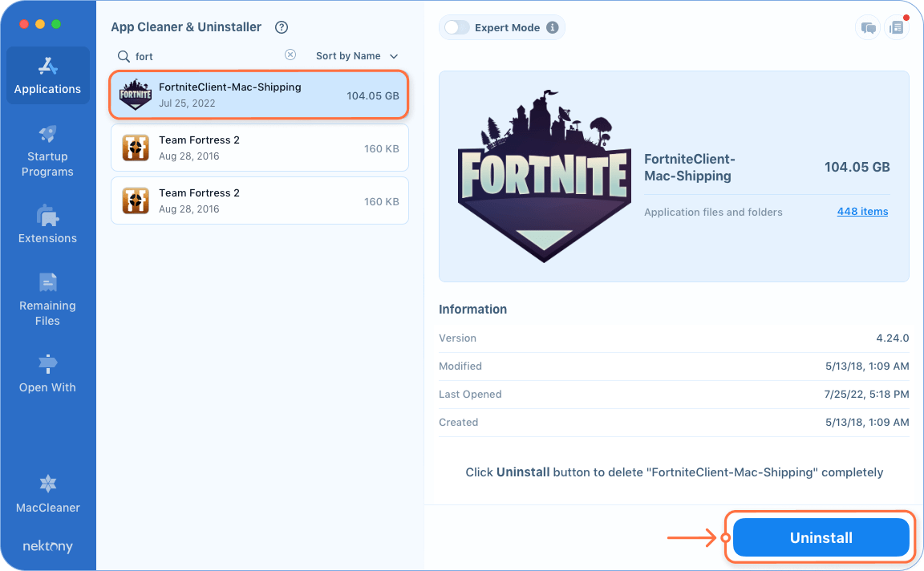
Task: Open the feedback chat bubble icon
Action: (x=868, y=27)
